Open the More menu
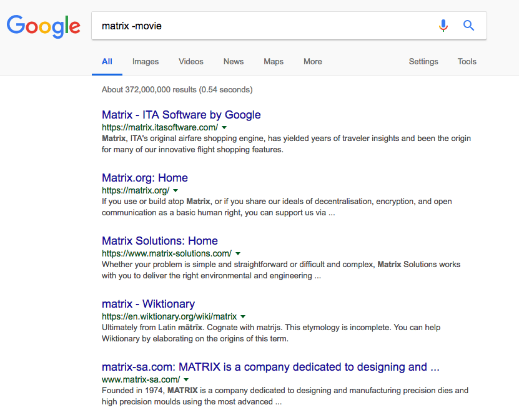Image resolution: width=519 pixels, height=420 pixels. tap(313, 62)
